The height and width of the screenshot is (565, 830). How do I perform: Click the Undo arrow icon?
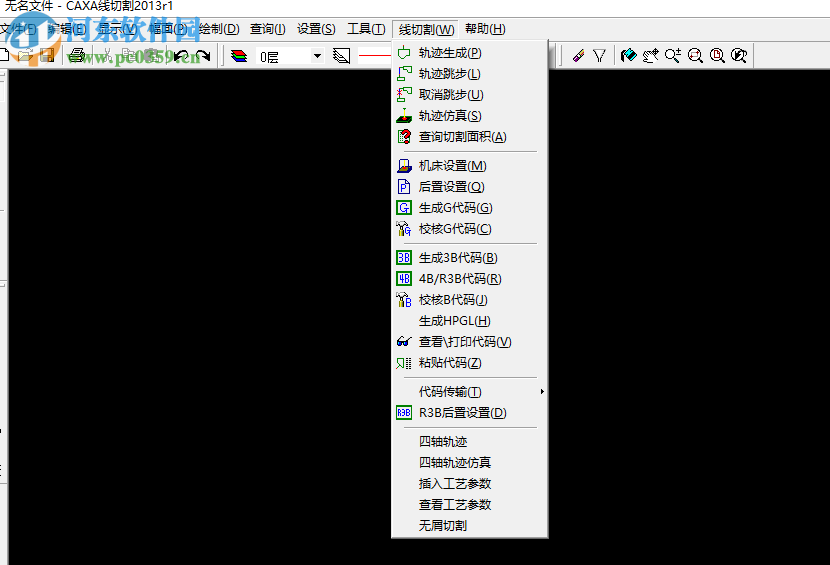coord(181,55)
